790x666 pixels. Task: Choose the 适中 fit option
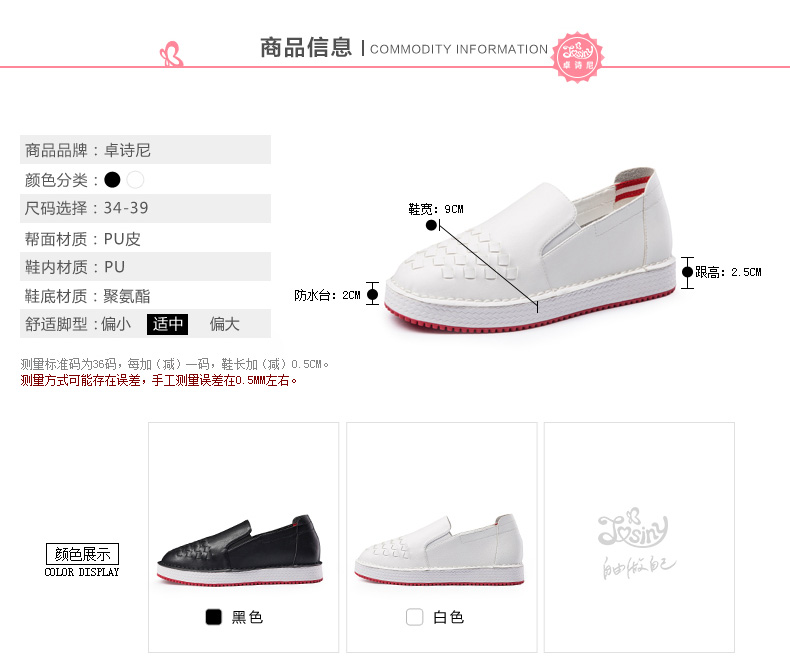(168, 324)
